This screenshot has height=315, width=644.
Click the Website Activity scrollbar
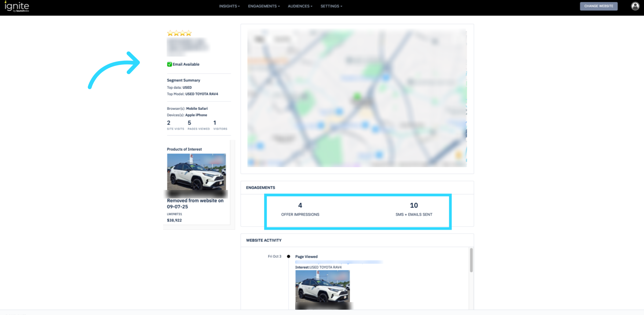(x=471, y=260)
